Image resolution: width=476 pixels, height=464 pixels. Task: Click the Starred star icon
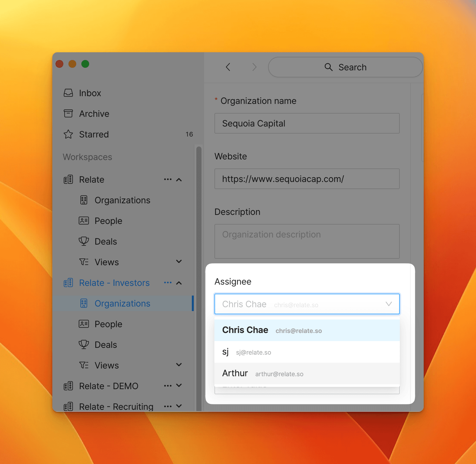click(x=68, y=134)
